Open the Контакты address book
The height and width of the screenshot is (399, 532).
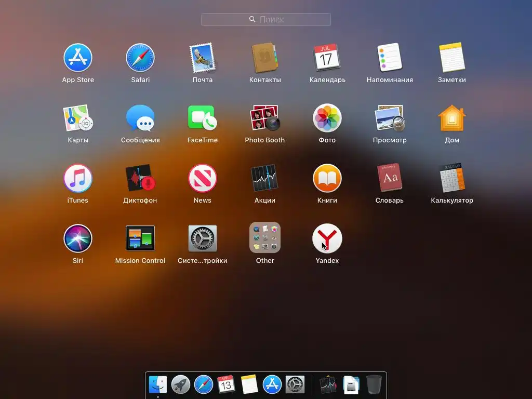[265, 58]
